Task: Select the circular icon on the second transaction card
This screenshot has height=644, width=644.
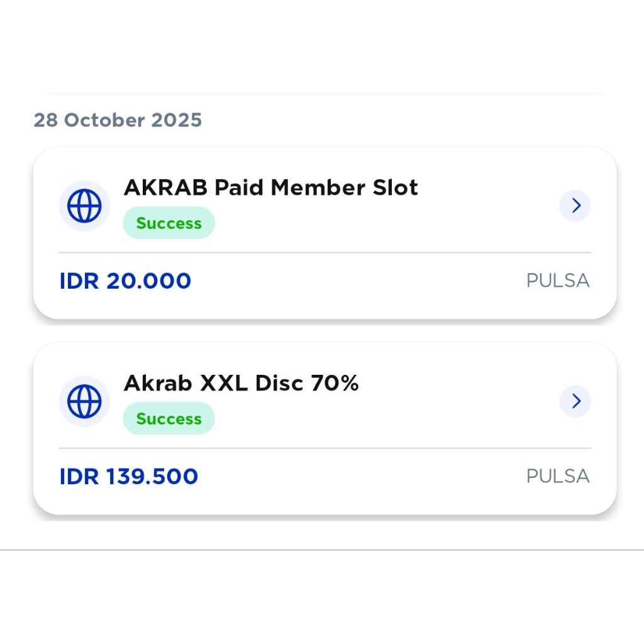Action: tap(84, 401)
